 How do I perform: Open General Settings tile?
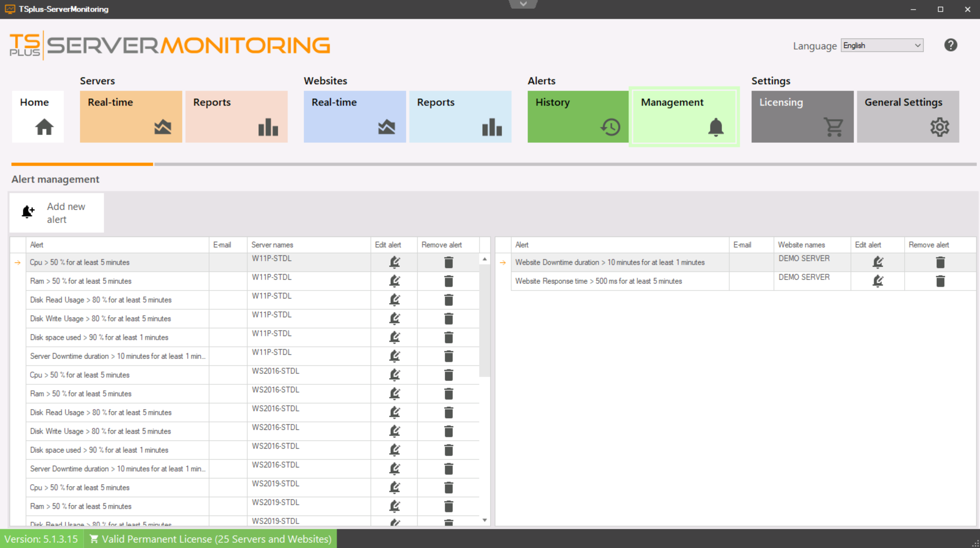908,117
